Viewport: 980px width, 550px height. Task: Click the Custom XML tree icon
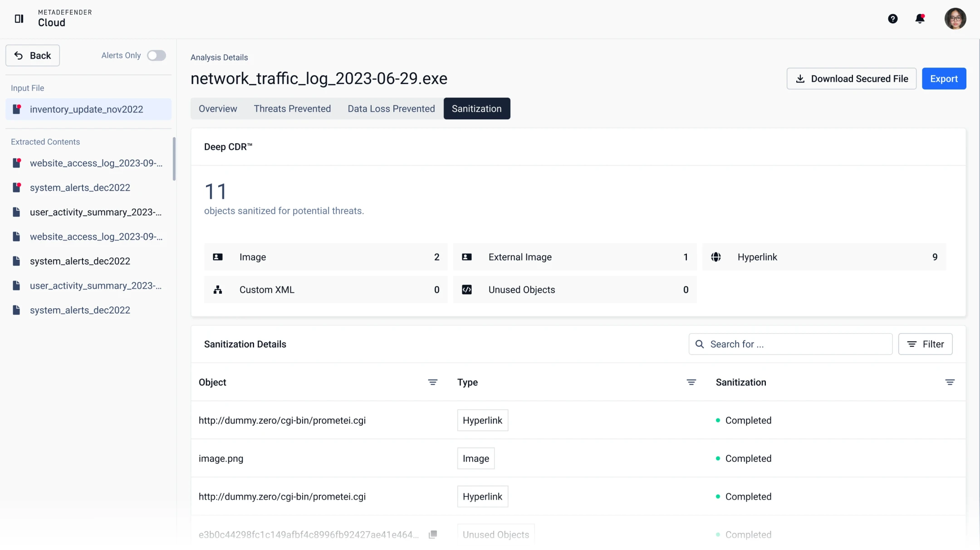(218, 290)
